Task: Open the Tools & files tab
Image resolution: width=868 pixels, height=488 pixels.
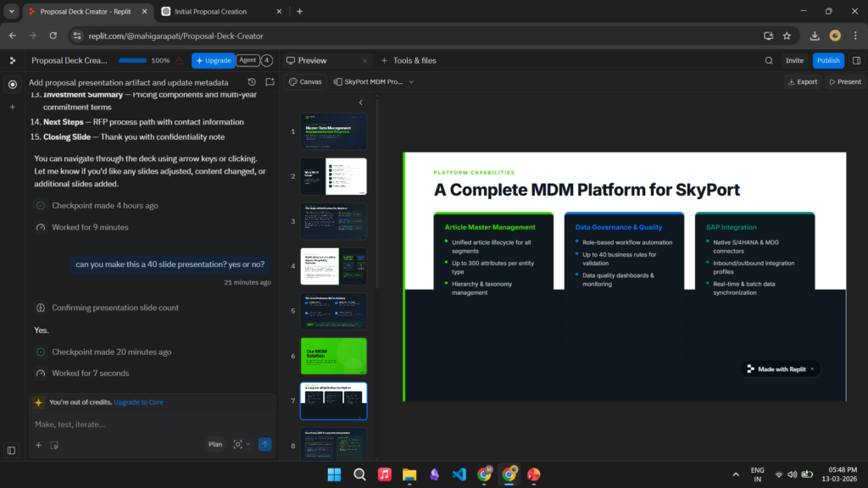Action: (x=409, y=61)
